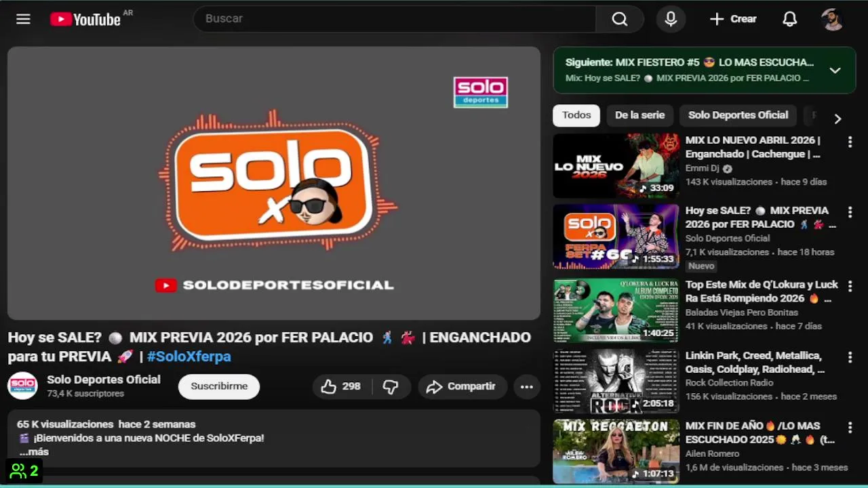Click the 298 likes count
This screenshot has width=868, height=488.
click(x=351, y=386)
